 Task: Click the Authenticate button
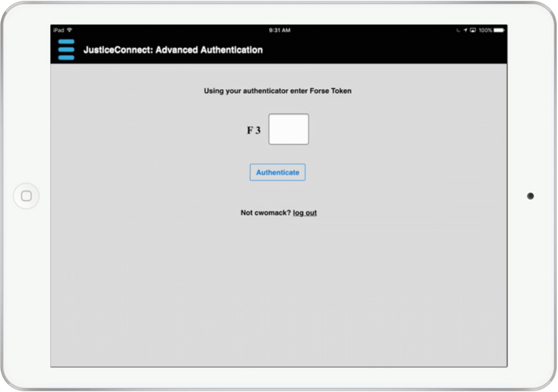tap(278, 172)
